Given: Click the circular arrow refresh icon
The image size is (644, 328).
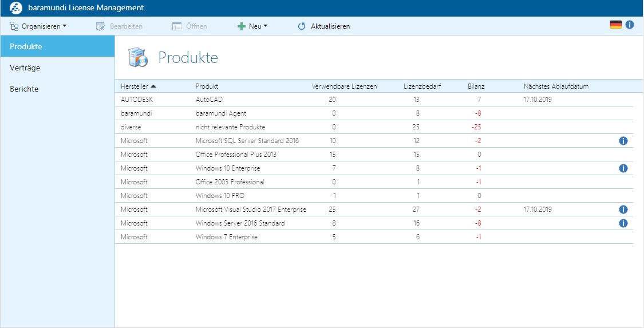Looking at the screenshot, I should (302, 26).
